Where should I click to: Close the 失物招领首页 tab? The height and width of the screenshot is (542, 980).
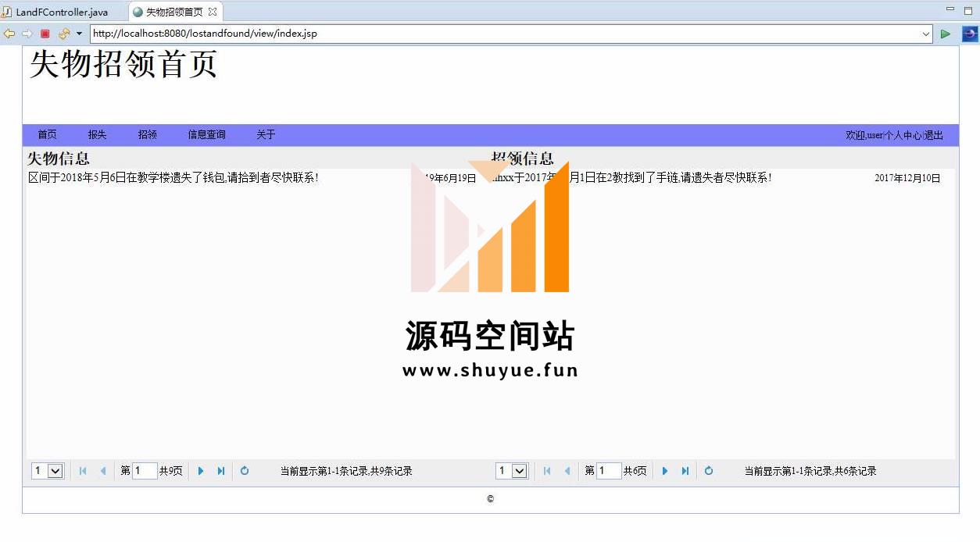tap(213, 12)
